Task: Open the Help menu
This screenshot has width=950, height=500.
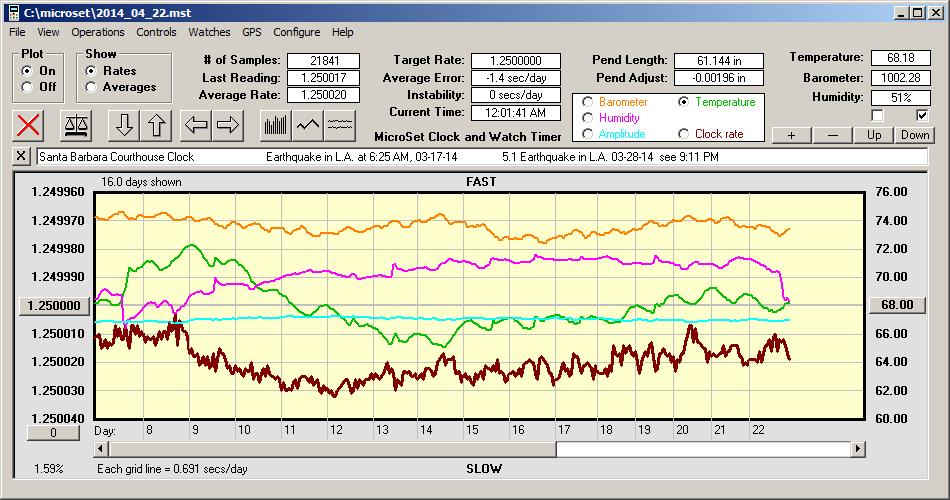Action: 342,32
